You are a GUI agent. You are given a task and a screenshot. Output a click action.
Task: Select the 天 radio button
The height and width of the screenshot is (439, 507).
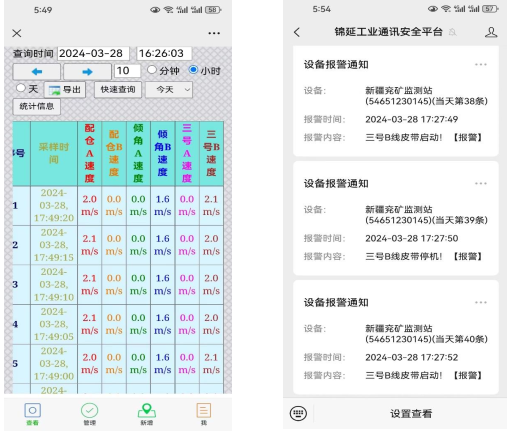tap(21, 88)
